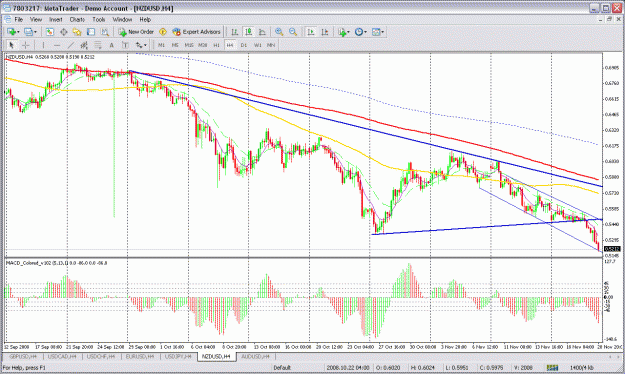Click the MetaTrader control icon beside the File menu
Screen dimensions: 625x374
tap(7, 19)
